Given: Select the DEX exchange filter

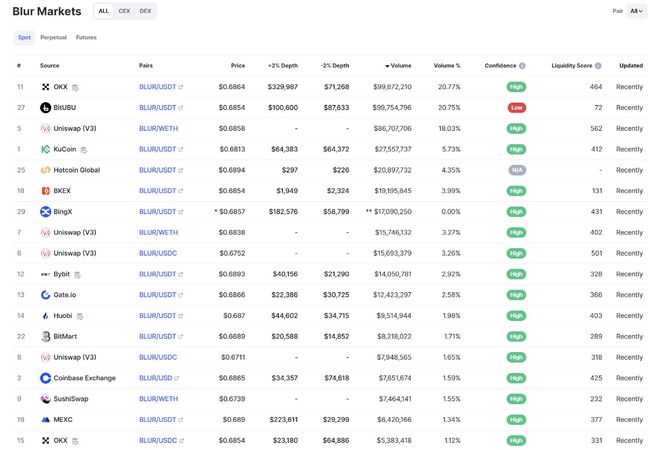Looking at the screenshot, I should point(145,11).
